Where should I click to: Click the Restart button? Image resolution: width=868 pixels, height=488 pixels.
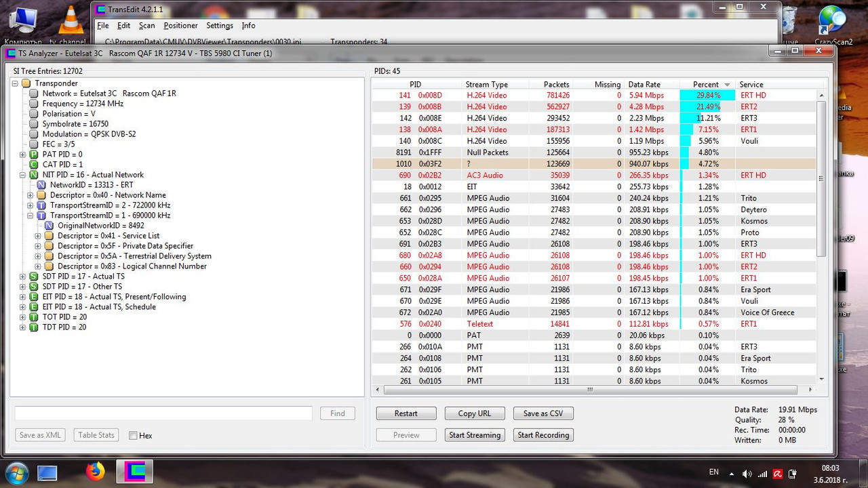406,413
